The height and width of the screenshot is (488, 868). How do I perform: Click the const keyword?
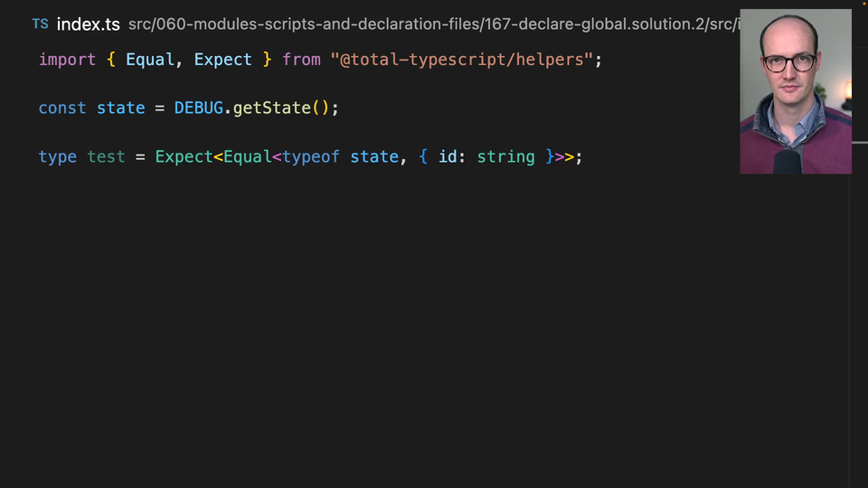pyautogui.click(x=62, y=108)
